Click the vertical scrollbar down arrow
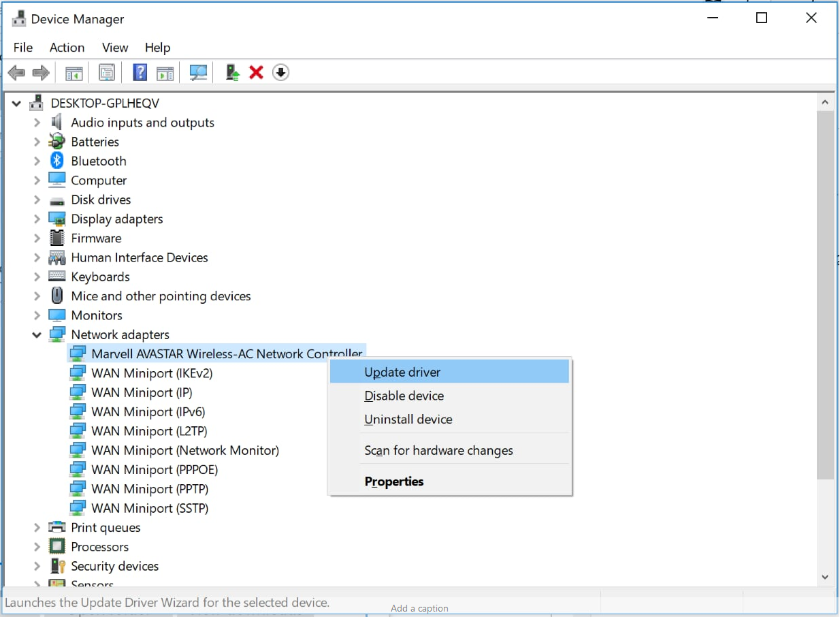840x617 pixels. [x=824, y=576]
